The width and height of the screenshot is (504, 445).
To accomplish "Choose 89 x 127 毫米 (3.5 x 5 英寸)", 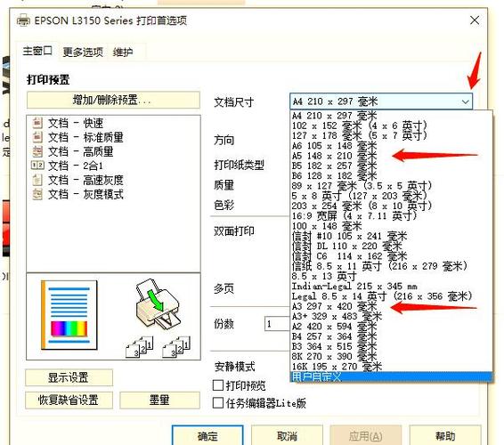I will click(x=391, y=186).
